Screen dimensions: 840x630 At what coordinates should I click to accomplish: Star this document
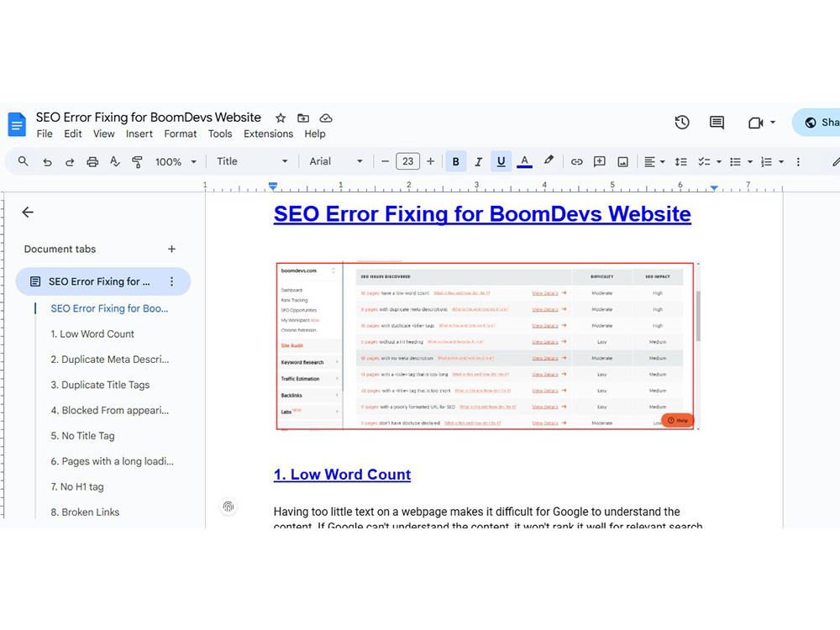tap(281, 118)
